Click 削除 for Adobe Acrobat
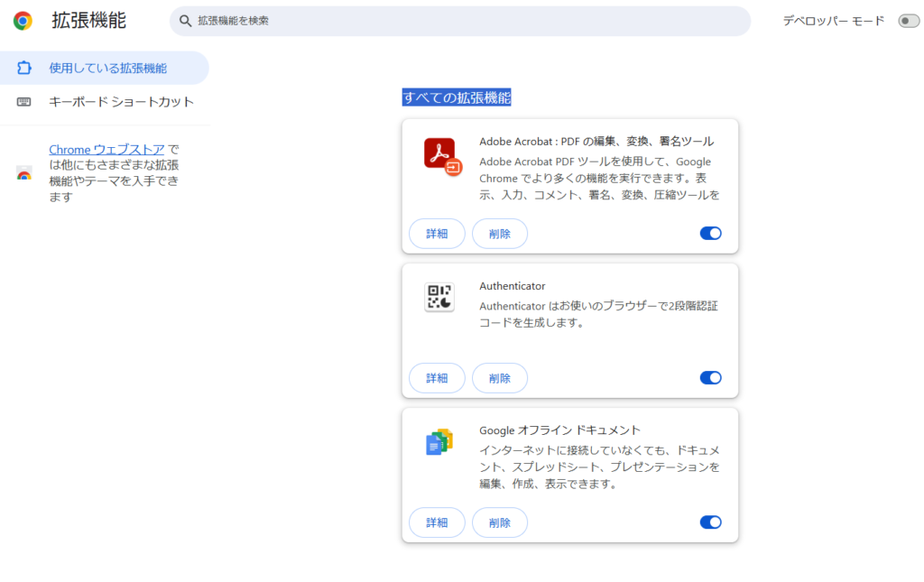924x582 pixels. tap(499, 233)
